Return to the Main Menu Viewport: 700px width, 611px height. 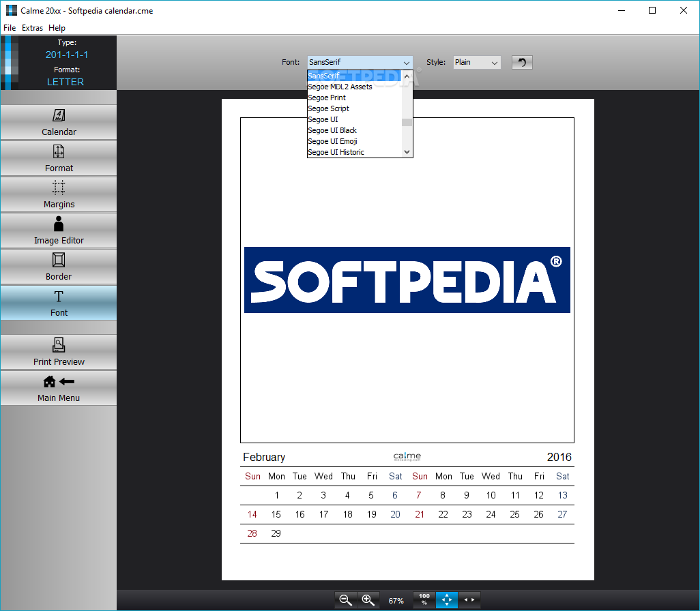[x=59, y=388]
